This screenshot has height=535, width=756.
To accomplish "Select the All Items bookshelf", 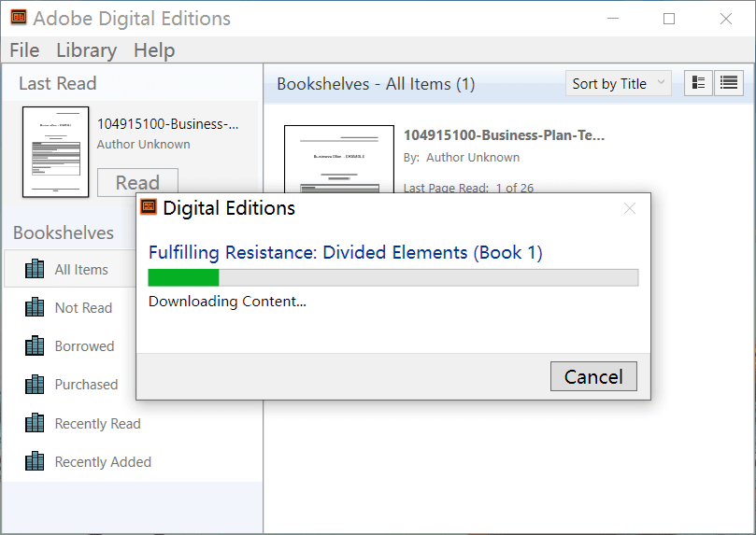I will point(70,269).
